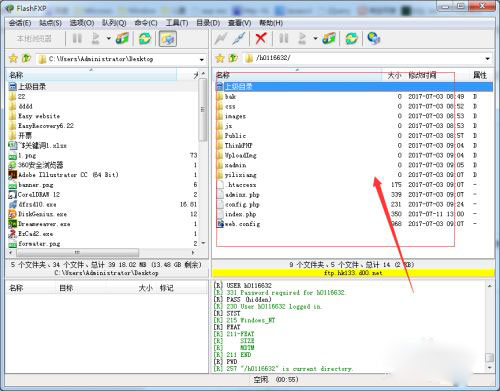Go up a folder using remote path icon

(x=233, y=58)
